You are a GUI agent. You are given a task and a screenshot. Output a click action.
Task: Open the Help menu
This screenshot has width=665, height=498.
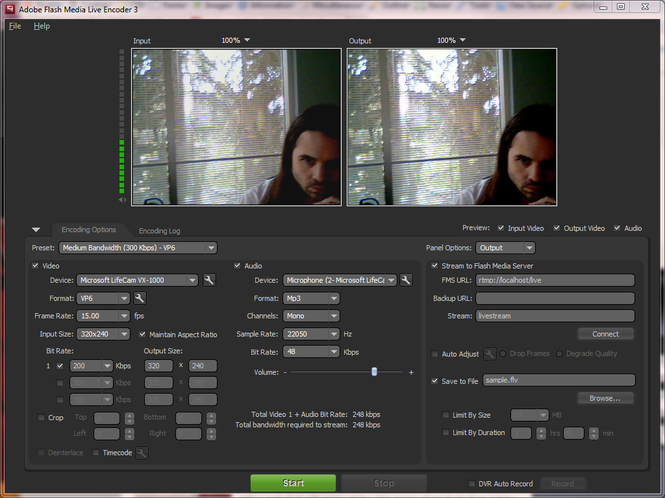pos(42,26)
